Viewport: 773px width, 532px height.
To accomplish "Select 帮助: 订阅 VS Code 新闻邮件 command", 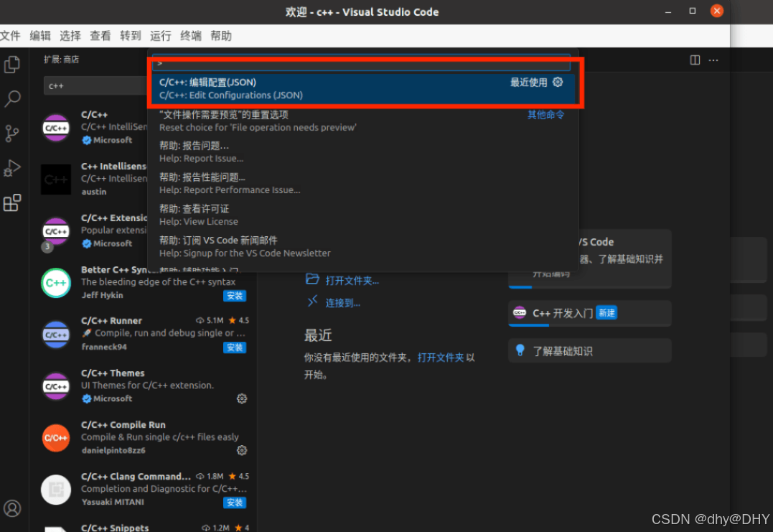I will 363,246.
